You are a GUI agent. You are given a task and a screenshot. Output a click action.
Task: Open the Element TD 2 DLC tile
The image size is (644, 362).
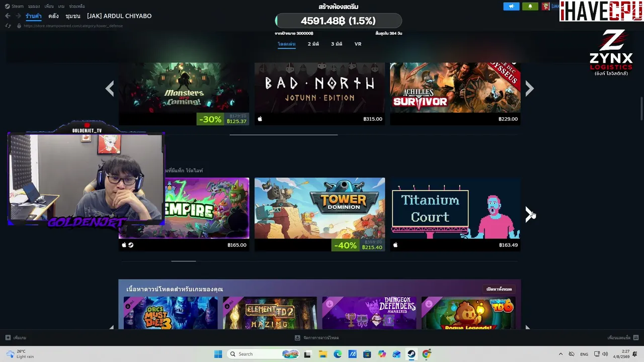[270, 313]
